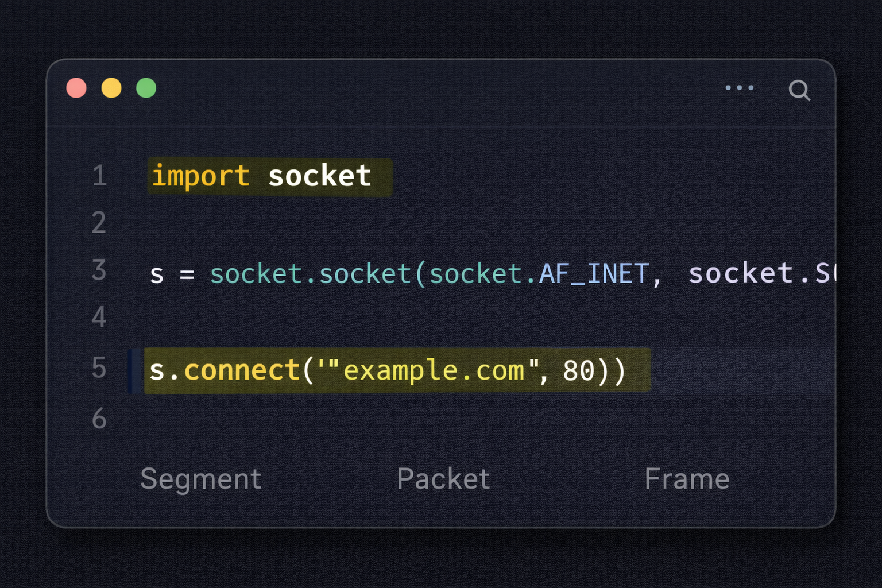Click the red traffic light circle
882x588 pixels.
point(76,87)
